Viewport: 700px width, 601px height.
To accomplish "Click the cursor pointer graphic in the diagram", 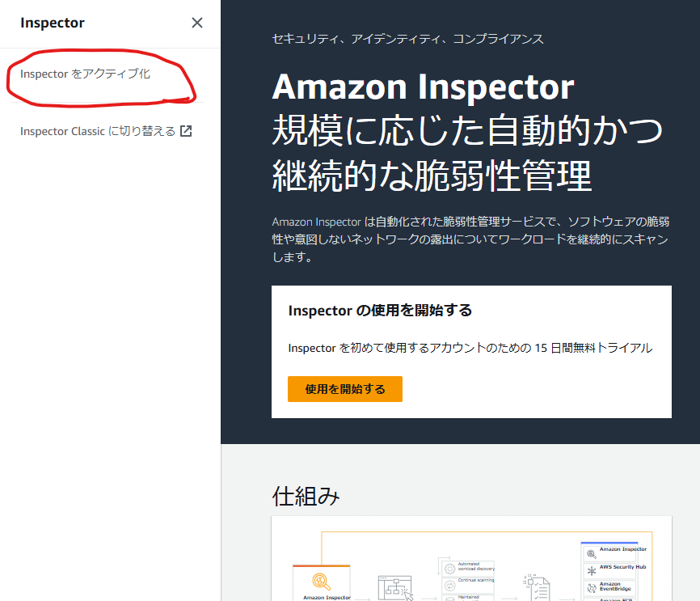I will click(407, 594).
